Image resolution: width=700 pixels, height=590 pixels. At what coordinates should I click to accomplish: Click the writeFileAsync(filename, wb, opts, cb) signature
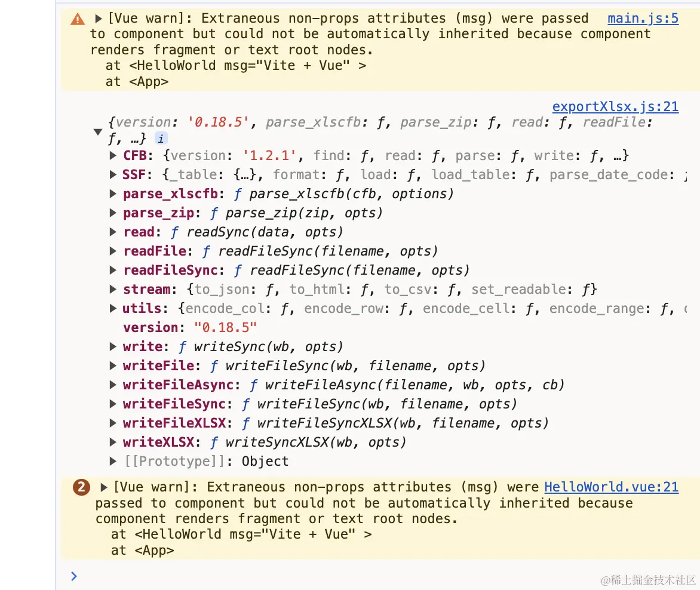pyautogui.click(x=415, y=385)
